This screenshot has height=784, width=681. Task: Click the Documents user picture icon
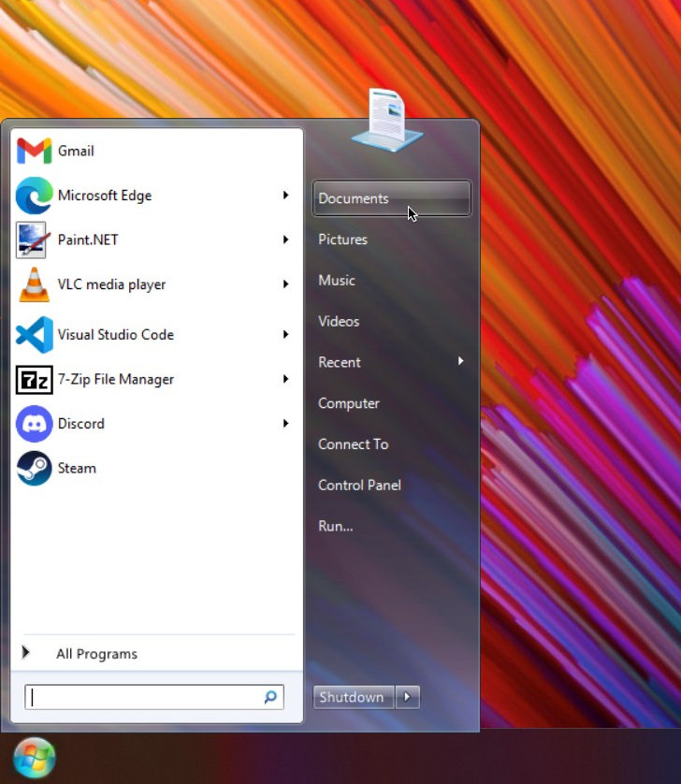(387, 120)
